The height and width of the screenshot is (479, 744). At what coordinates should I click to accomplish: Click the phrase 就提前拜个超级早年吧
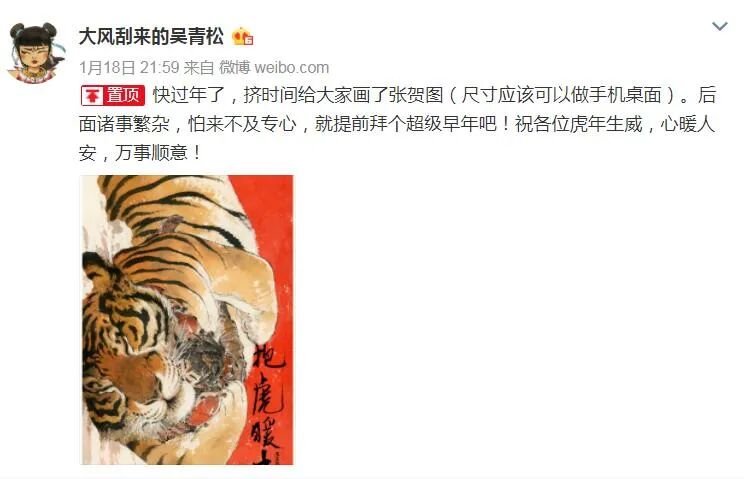(406, 125)
